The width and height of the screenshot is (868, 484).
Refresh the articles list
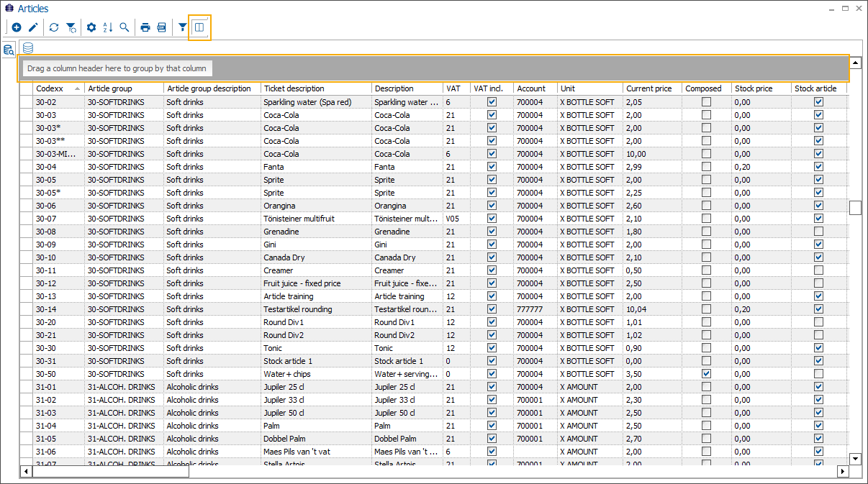[x=55, y=28]
